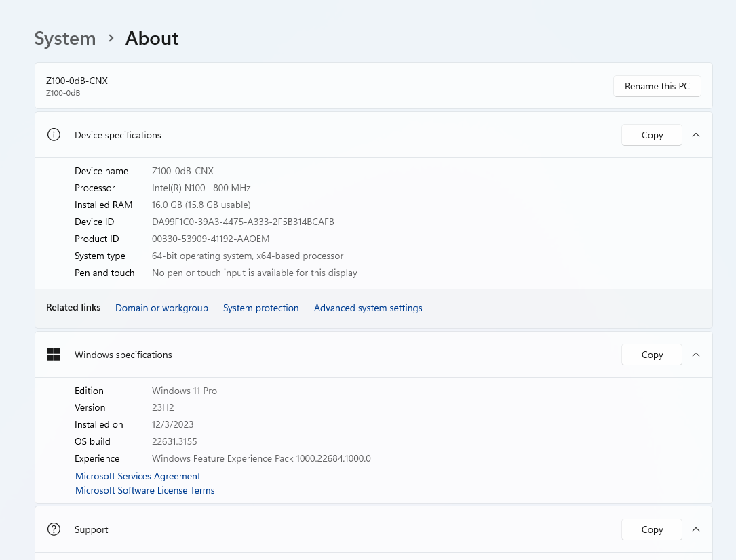Copy the Support information
Image resolution: width=736 pixels, height=560 pixels.
pos(652,529)
